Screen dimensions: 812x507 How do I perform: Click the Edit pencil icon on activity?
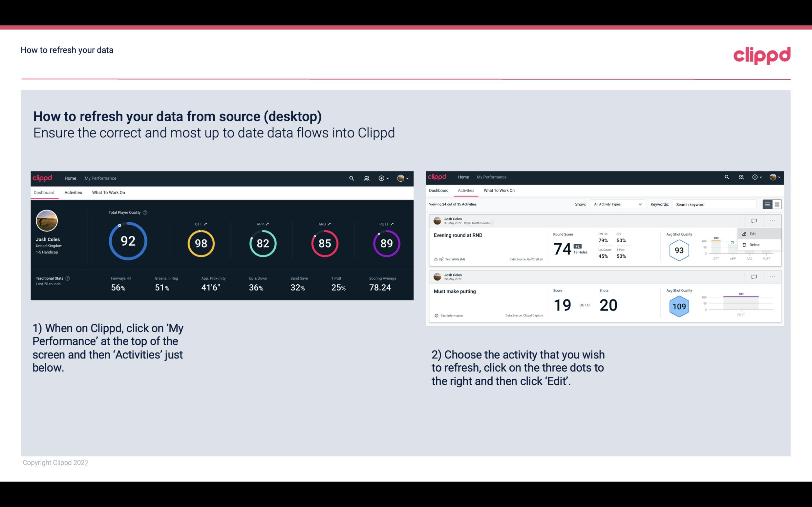tap(744, 233)
